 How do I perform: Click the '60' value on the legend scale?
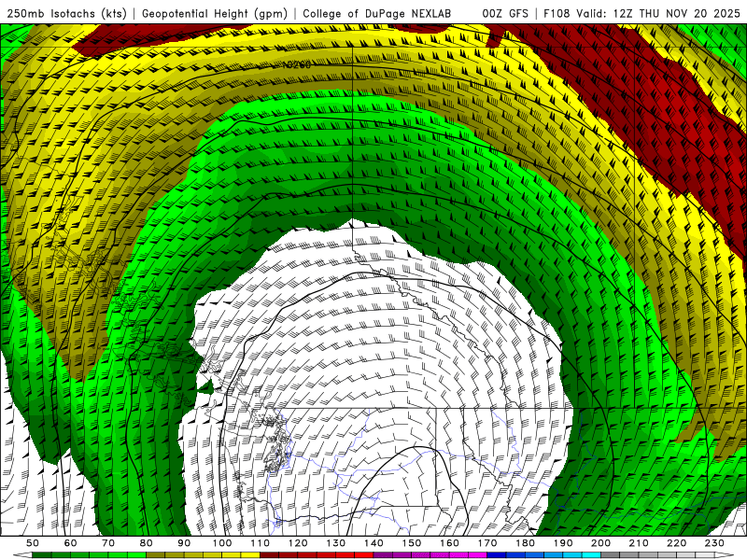tap(71, 543)
